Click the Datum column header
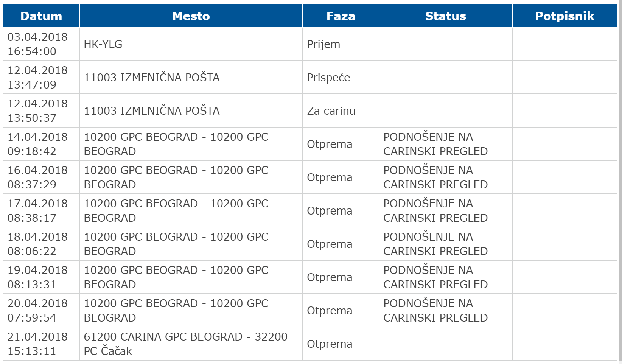Image resolution: width=622 pixels, height=364 pixels. pos(41,16)
